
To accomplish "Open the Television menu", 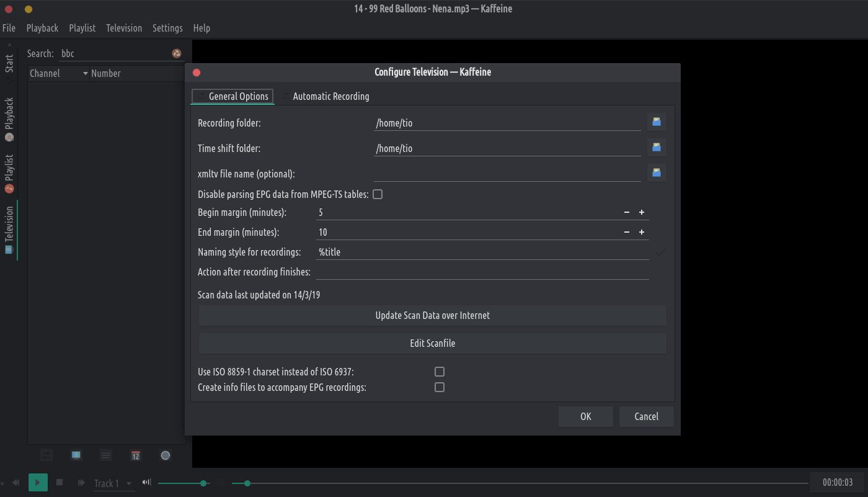I will (124, 28).
